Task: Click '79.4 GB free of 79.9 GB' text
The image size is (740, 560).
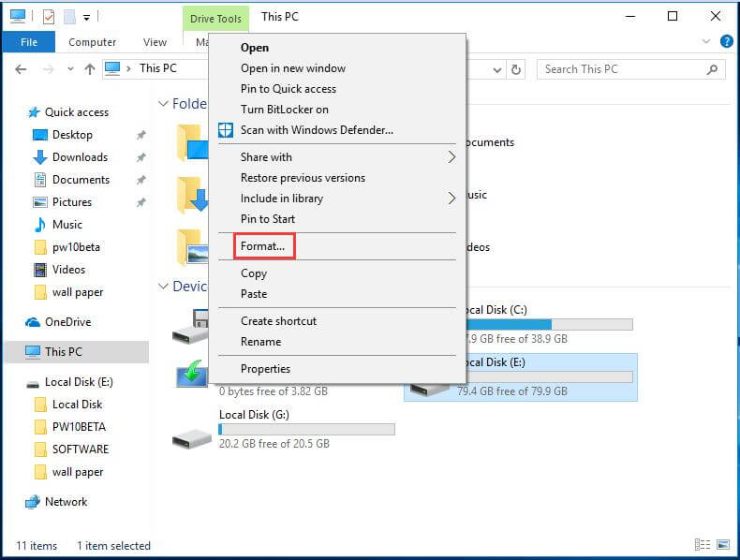Action: (x=512, y=391)
